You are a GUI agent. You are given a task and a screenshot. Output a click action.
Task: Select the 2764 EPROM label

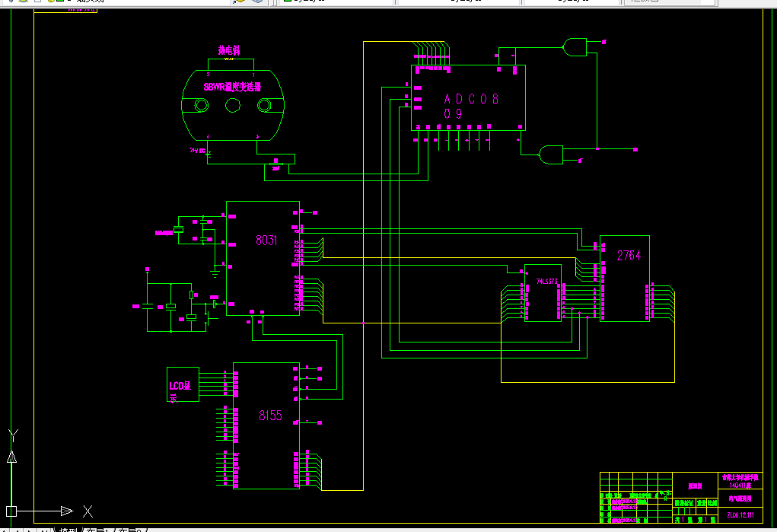tap(629, 256)
